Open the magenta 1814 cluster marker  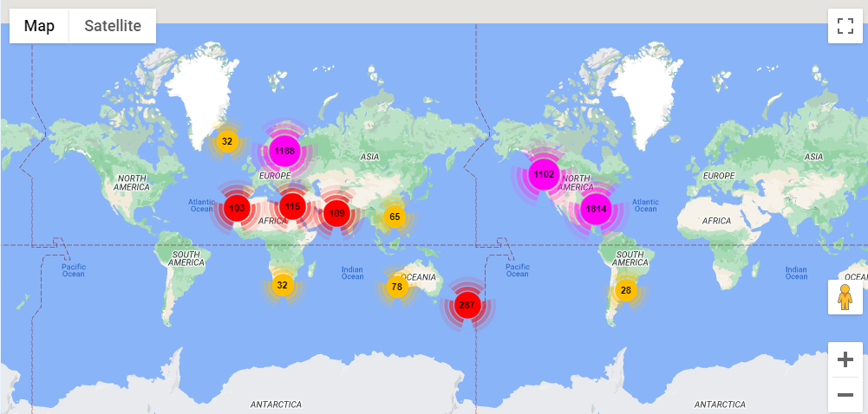pyautogui.click(x=596, y=209)
